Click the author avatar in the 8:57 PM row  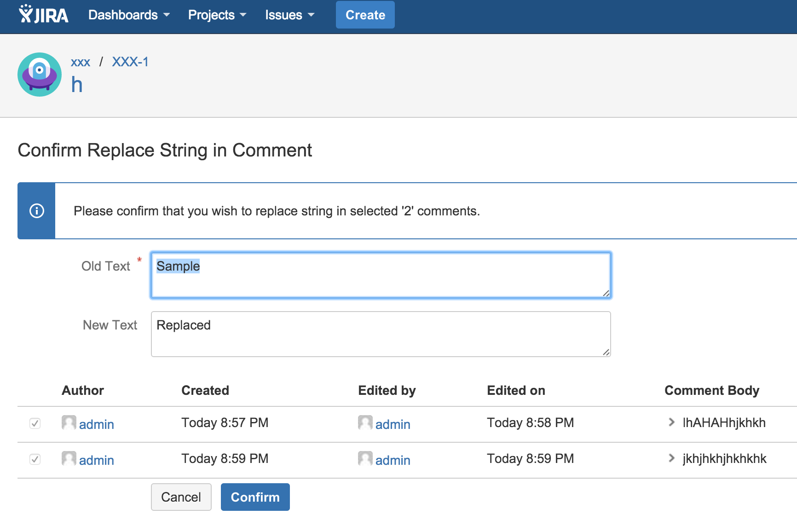click(69, 422)
